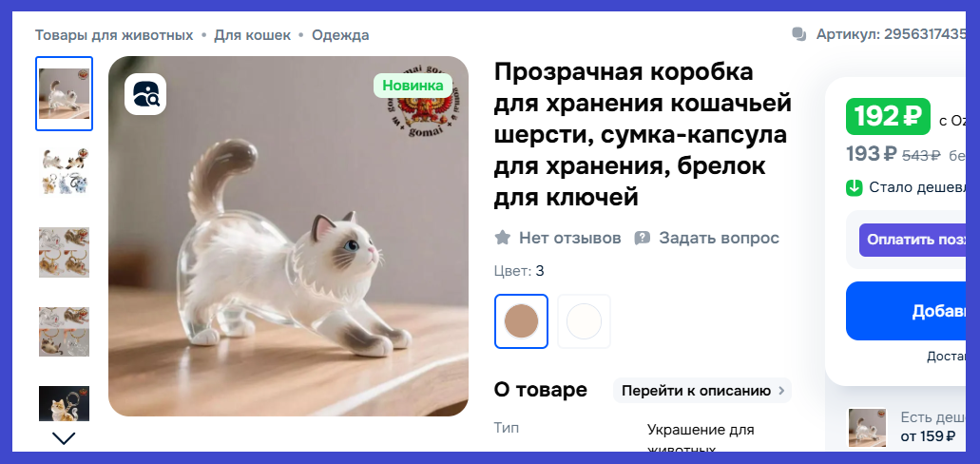This screenshot has height=464, width=980.
Task: Go to Одежда breadcrumb category
Action: click(340, 35)
